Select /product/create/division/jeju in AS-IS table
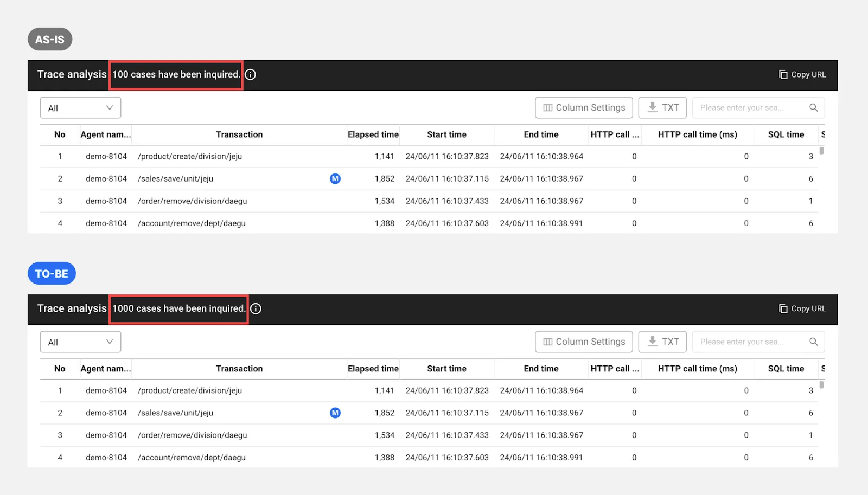 [190, 157]
